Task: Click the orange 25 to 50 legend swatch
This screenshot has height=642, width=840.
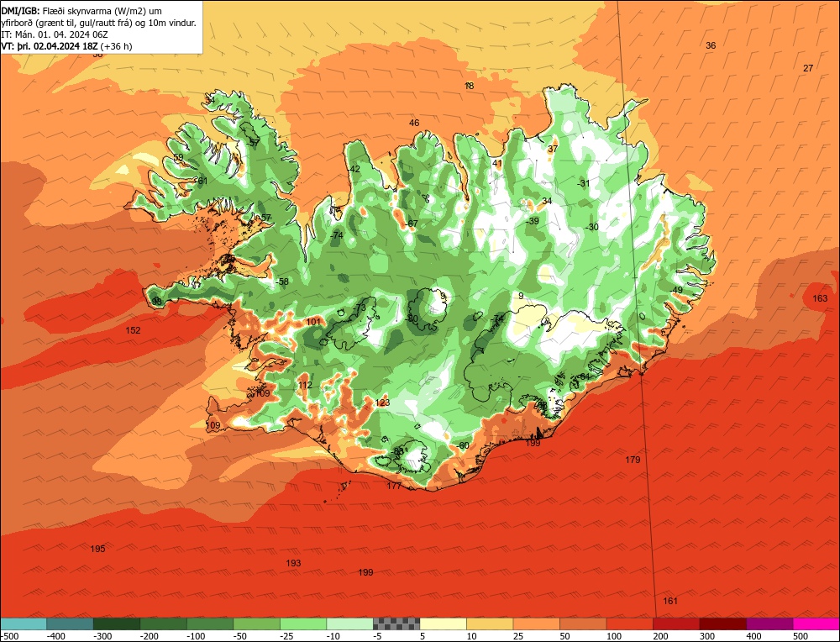Action: point(536,624)
